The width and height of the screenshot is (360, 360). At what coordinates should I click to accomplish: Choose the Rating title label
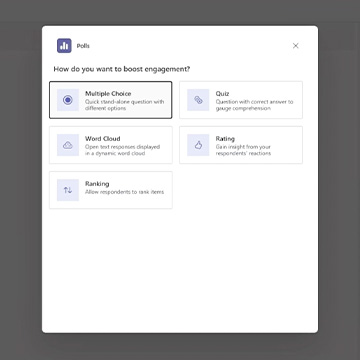point(225,139)
